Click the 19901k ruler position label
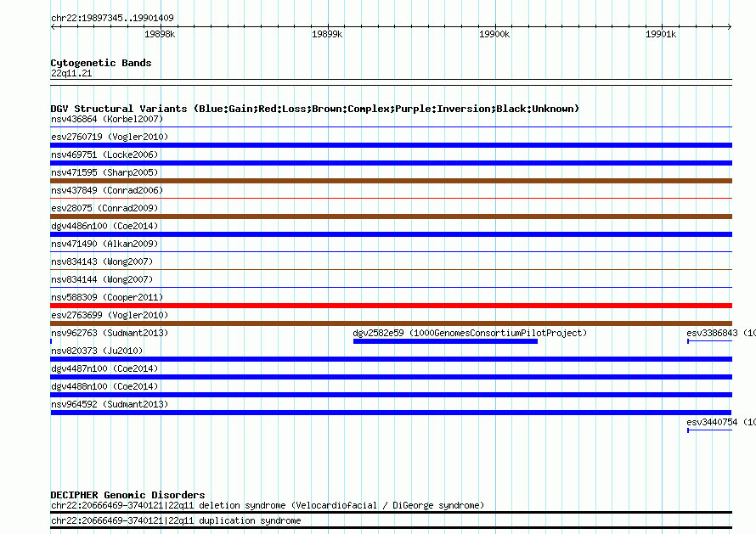The width and height of the screenshot is (756, 534). coord(661,34)
